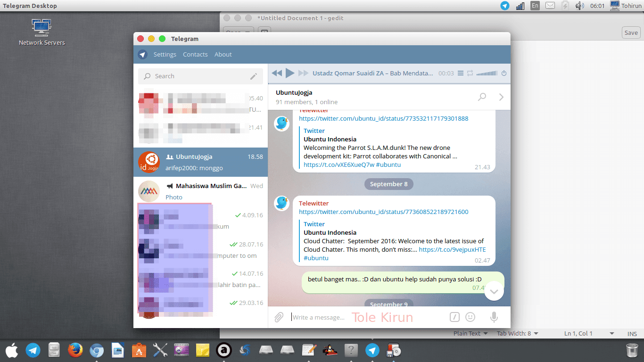Image resolution: width=644 pixels, height=362 pixels.
Task: Click Telegram icon in top system tray
Action: pyautogui.click(x=505, y=6)
